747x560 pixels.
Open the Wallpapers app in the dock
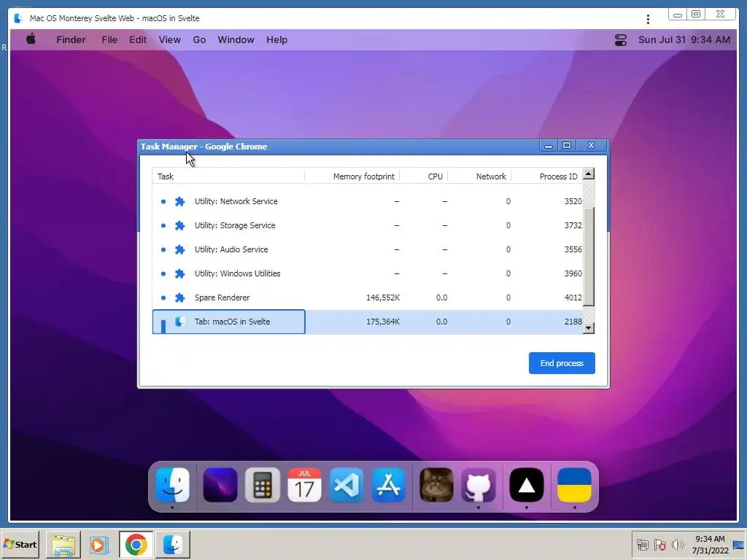pyautogui.click(x=220, y=485)
